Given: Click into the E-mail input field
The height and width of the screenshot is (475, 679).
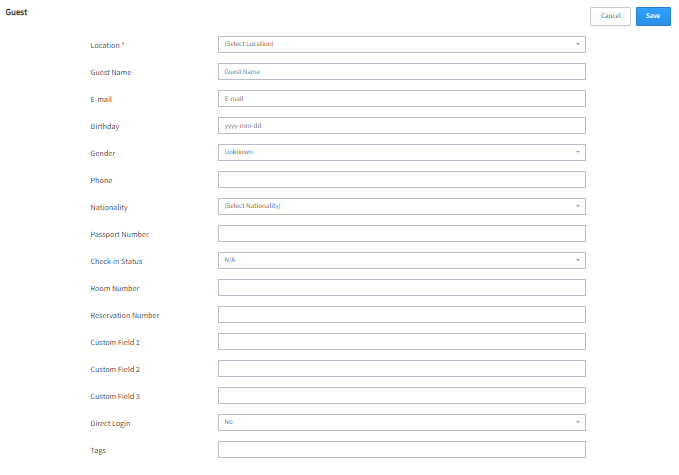Looking at the screenshot, I should point(402,99).
